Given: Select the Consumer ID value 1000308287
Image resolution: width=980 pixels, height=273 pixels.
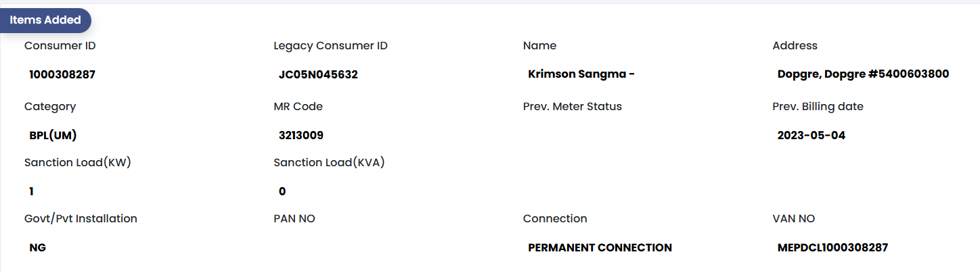Looking at the screenshot, I should click(x=62, y=75).
